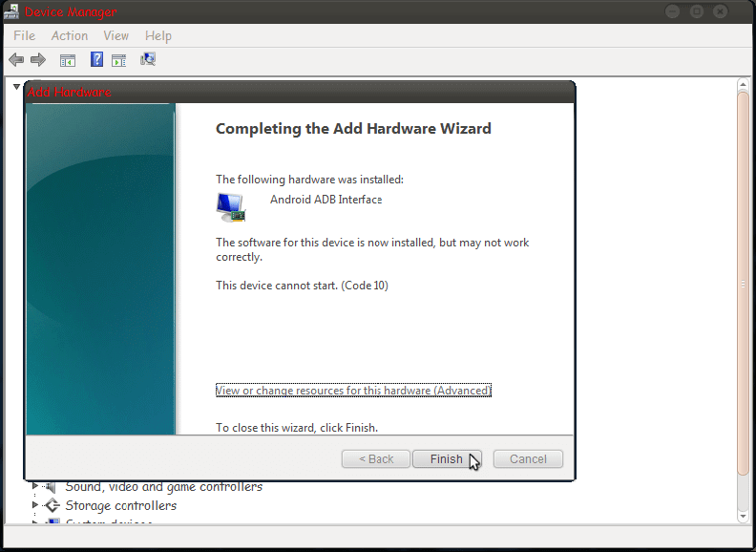Click the vertical scrollbar thumb
Image resolution: width=756 pixels, height=552 pixels.
(743, 285)
